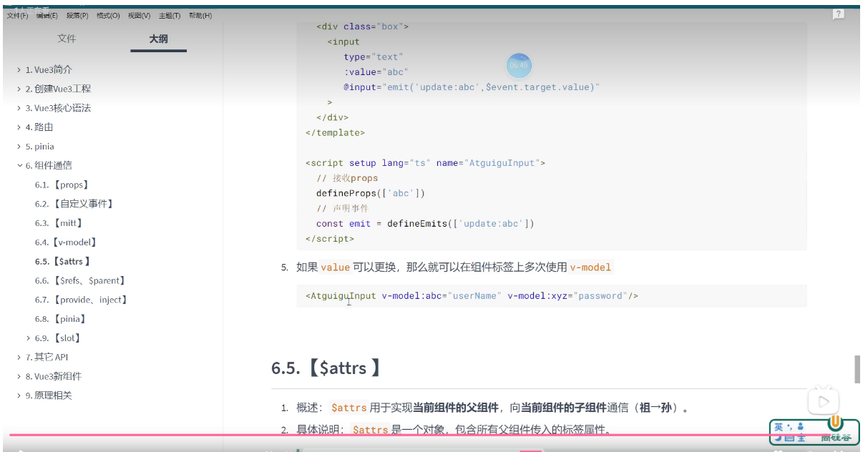Click the @input="emit('update:abc'...)" code line
The height and width of the screenshot is (452, 868).
click(471, 87)
